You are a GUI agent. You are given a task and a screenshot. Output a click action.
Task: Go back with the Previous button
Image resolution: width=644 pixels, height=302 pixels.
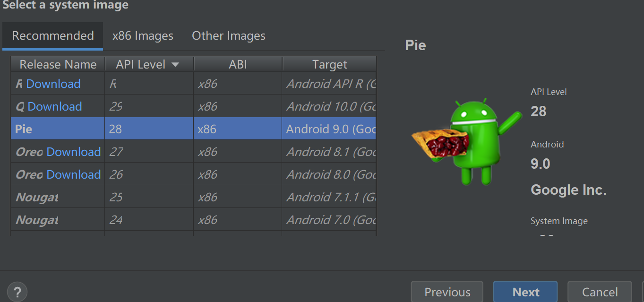pyautogui.click(x=447, y=292)
